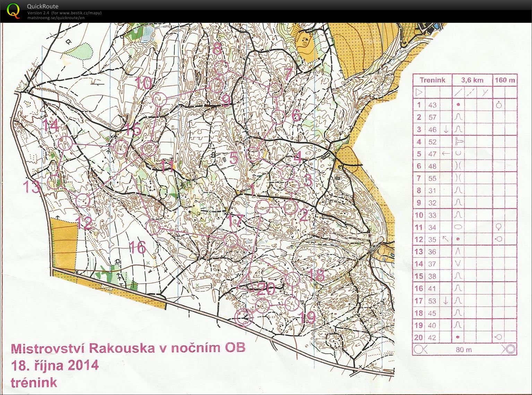Click code 53 in the control table

(x=432, y=301)
